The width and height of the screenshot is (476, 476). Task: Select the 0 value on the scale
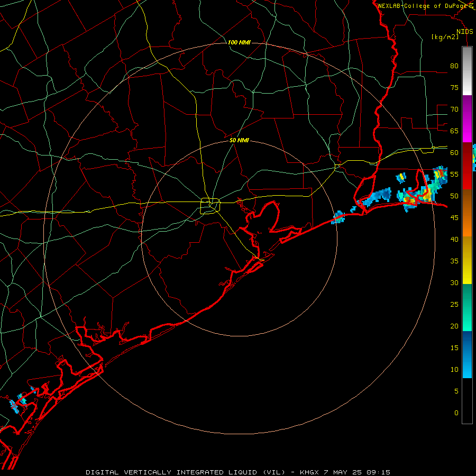pos(456,413)
